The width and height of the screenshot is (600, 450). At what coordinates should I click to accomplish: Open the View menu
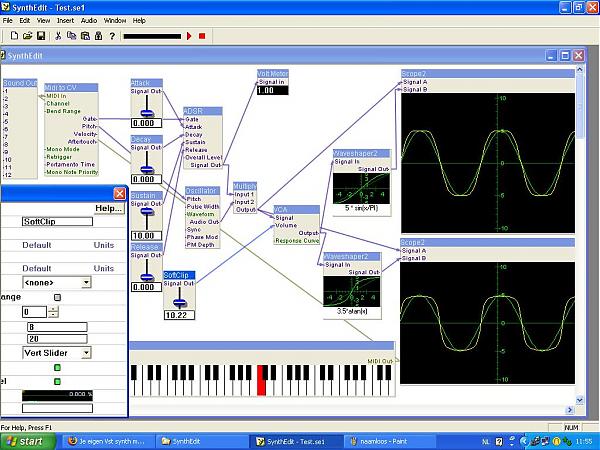[x=43, y=21]
